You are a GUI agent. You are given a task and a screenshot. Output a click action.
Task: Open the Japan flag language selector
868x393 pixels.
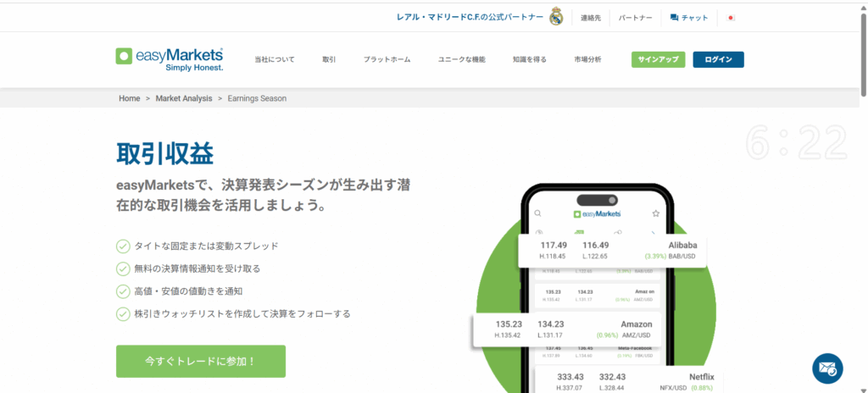[730, 18]
